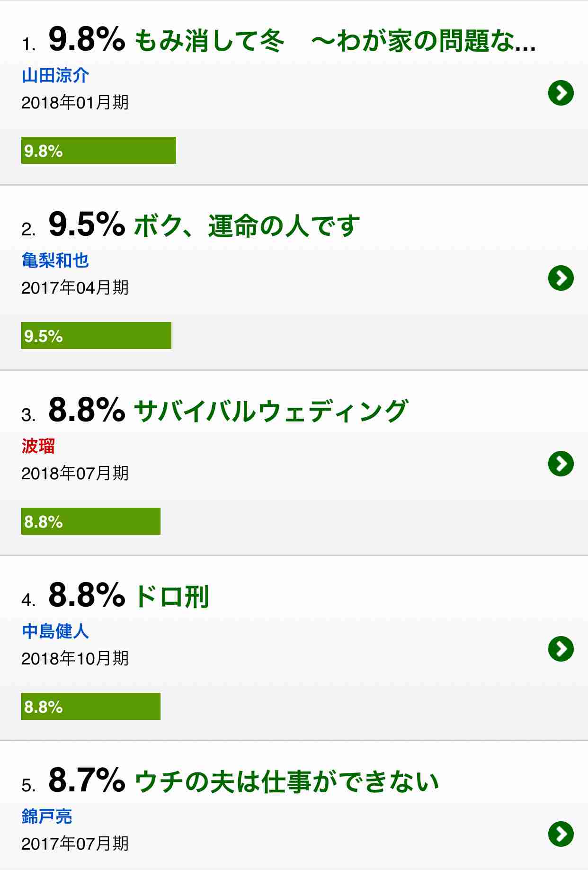Visit actor 中島健人 page
Viewport: 588px width, 870px height.
pyautogui.click(x=55, y=631)
